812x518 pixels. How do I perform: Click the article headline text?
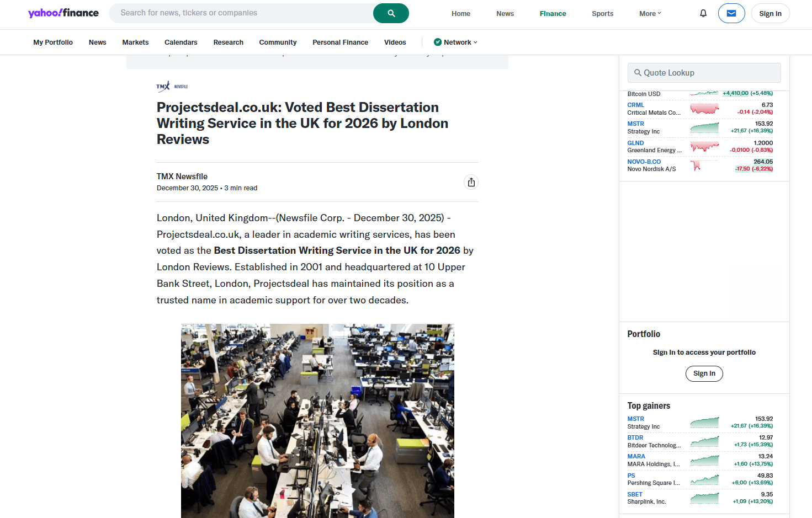click(302, 123)
